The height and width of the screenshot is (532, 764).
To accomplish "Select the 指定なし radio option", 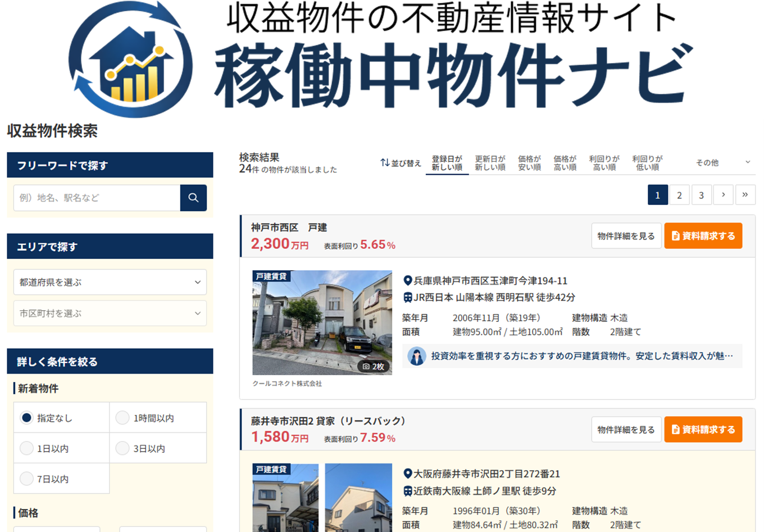I will coord(26,417).
